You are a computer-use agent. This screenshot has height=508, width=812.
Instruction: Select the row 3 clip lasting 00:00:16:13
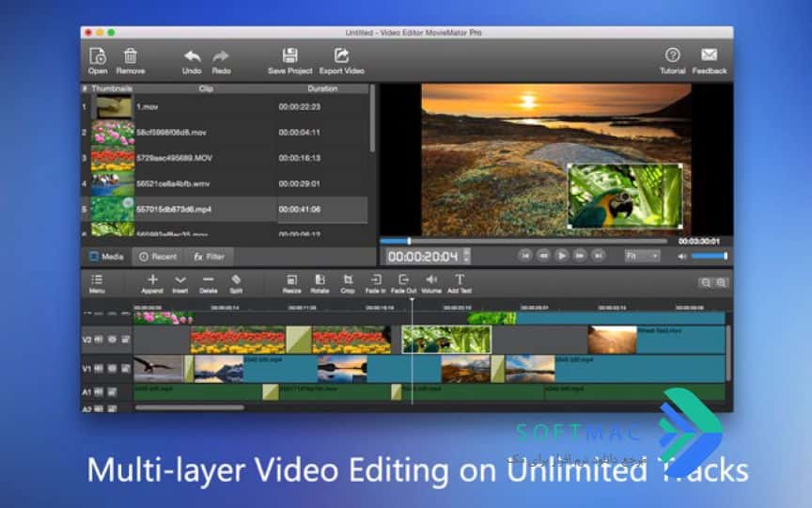pos(226,158)
